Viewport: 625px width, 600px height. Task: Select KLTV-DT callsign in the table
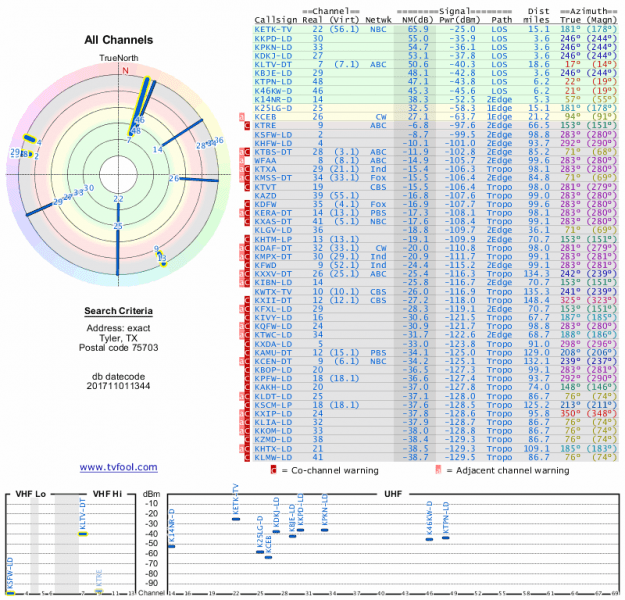click(x=273, y=65)
